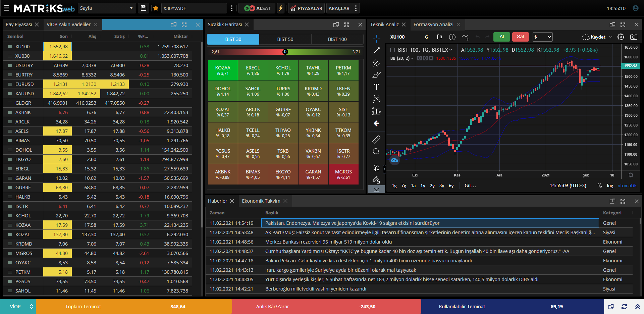Select the trend line drawing tool
This screenshot has width=644, height=314.
coord(376,51)
